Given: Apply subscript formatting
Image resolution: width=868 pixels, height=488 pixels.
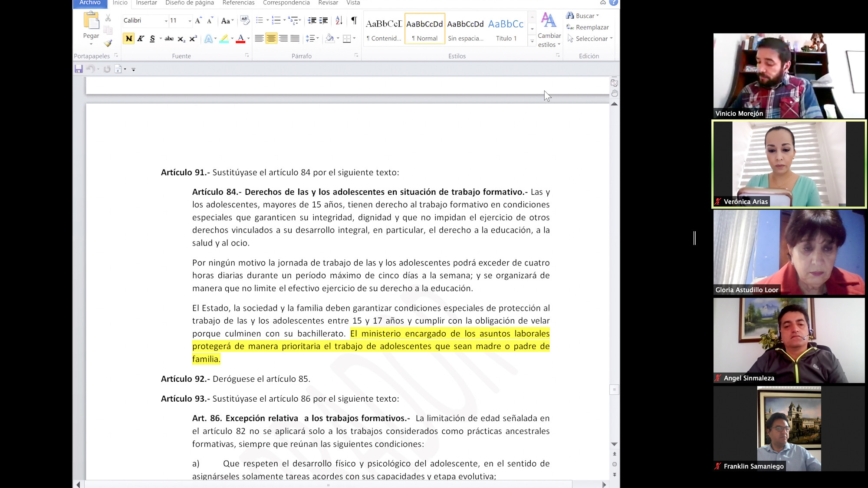Looking at the screenshot, I should [x=181, y=39].
